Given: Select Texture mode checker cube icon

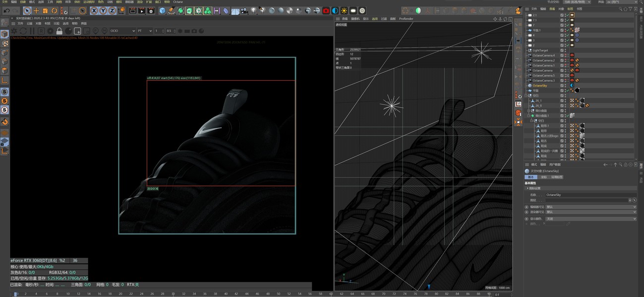Looking at the screenshot, I should [4, 43].
